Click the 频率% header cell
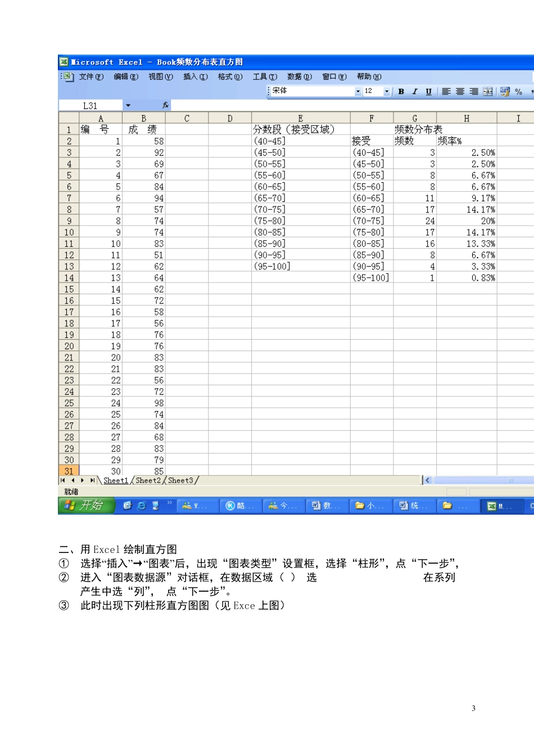Screen dimensions: 534x756 [x=467, y=141]
